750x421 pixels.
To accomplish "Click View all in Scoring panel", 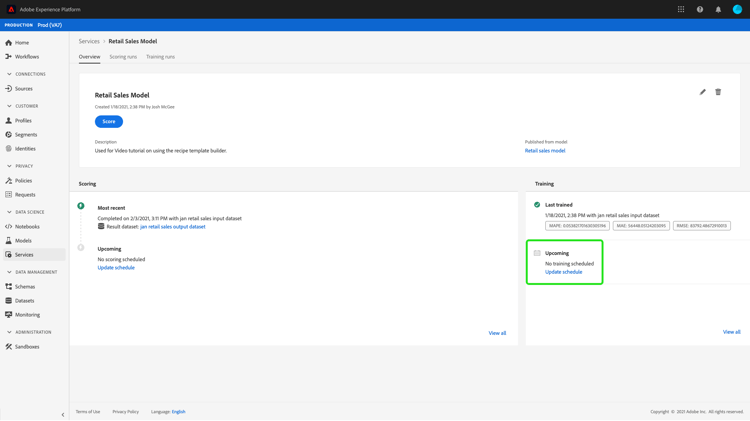I will [497, 333].
